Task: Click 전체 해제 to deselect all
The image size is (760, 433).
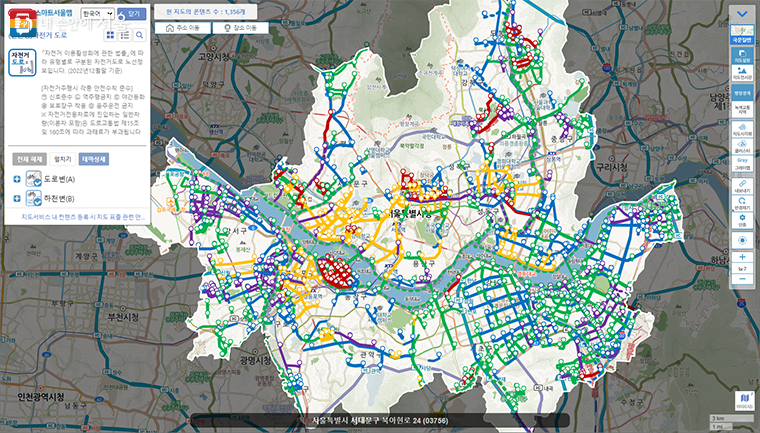Action: (30, 159)
